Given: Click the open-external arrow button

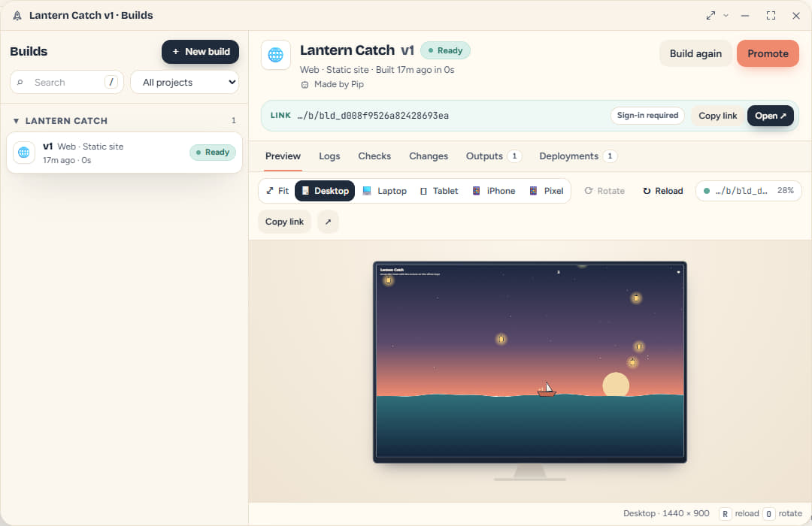Looking at the screenshot, I should click(328, 222).
